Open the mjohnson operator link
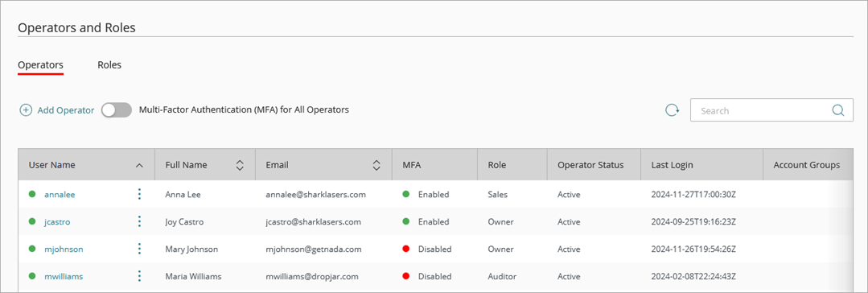The image size is (868, 293). coord(64,249)
